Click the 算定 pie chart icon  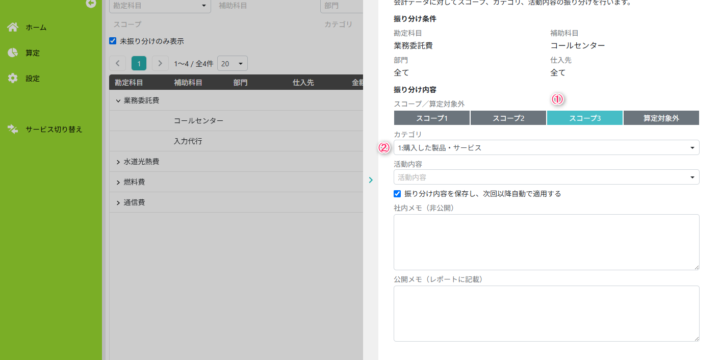click(x=13, y=53)
